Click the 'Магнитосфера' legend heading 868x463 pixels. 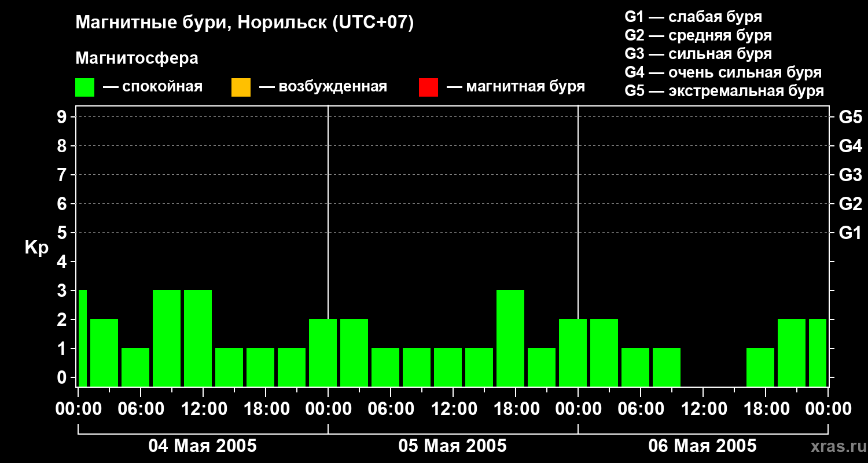137,58
